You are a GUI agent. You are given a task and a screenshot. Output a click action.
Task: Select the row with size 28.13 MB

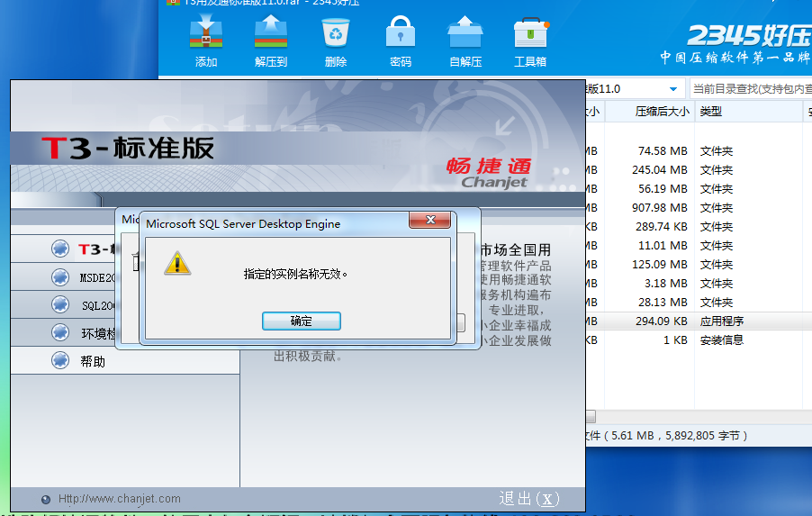pos(699,302)
